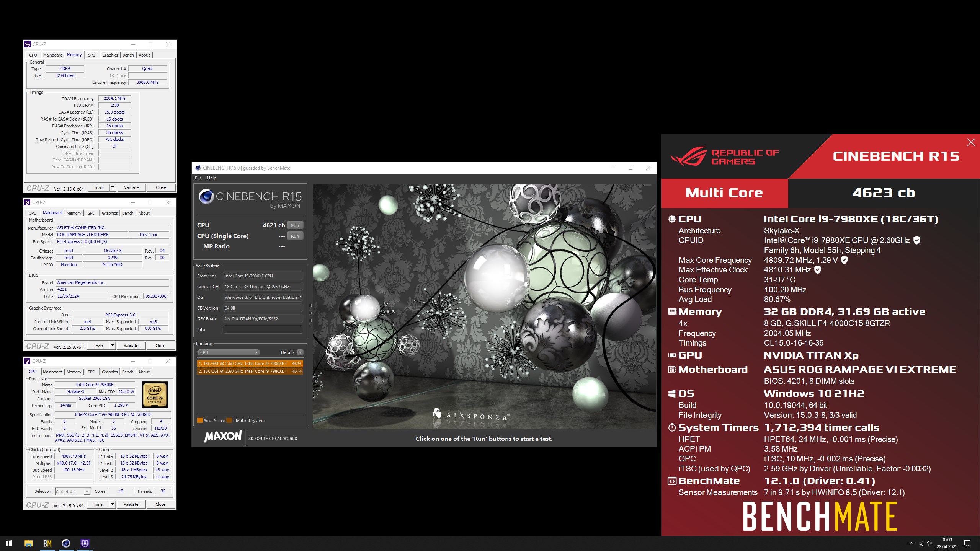Click DRAM Frequency value 2004.1 MHz

[114, 98]
